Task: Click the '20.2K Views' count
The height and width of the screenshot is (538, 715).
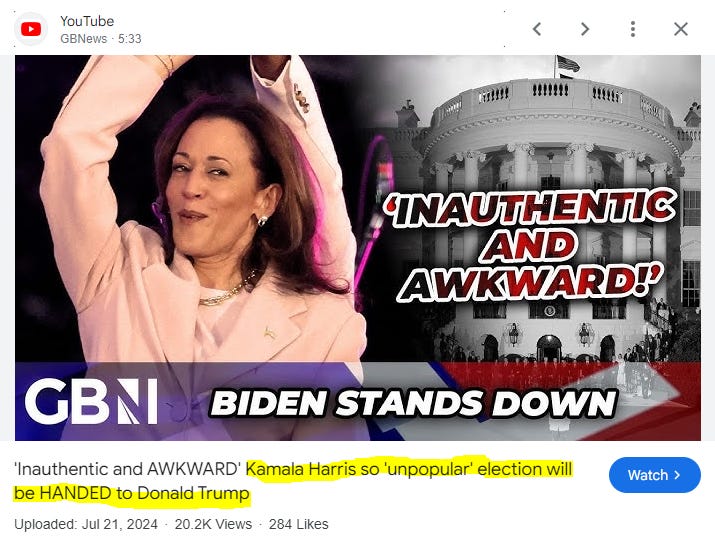Action: [213, 524]
